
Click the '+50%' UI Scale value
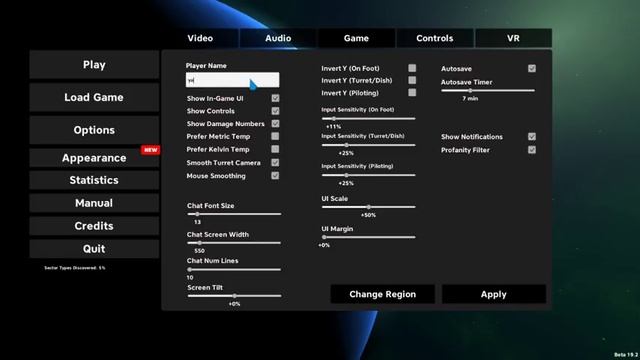coord(368,215)
